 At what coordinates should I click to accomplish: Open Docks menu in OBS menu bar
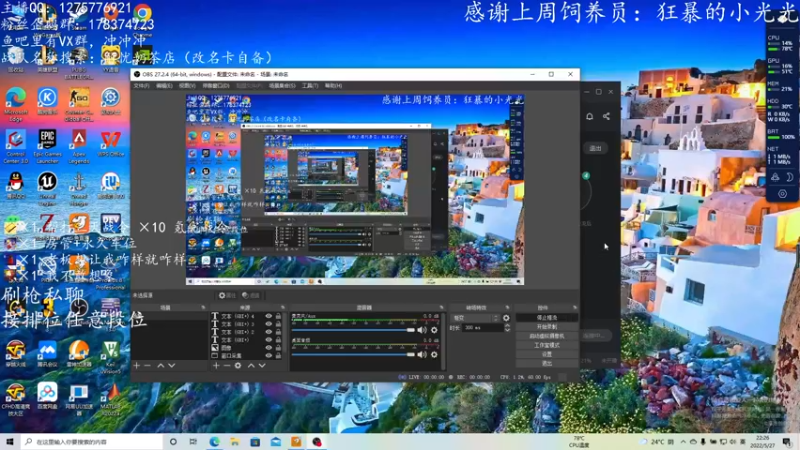[x=216, y=86]
